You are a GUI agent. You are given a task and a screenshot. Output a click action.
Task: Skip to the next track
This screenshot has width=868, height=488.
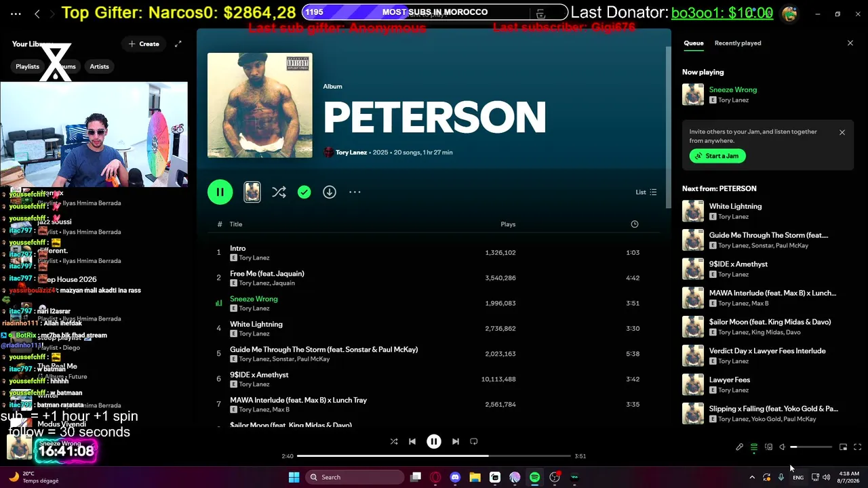(x=456, y=441)
